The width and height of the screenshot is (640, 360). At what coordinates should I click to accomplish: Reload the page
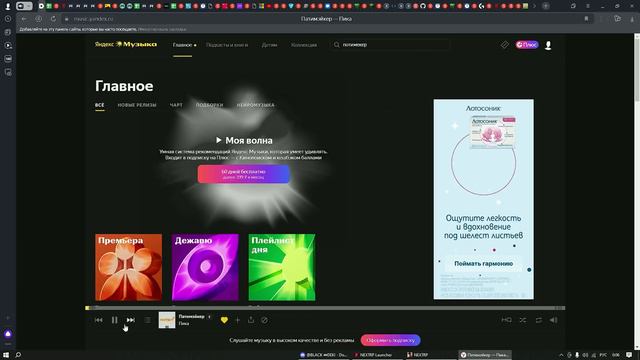53,19
